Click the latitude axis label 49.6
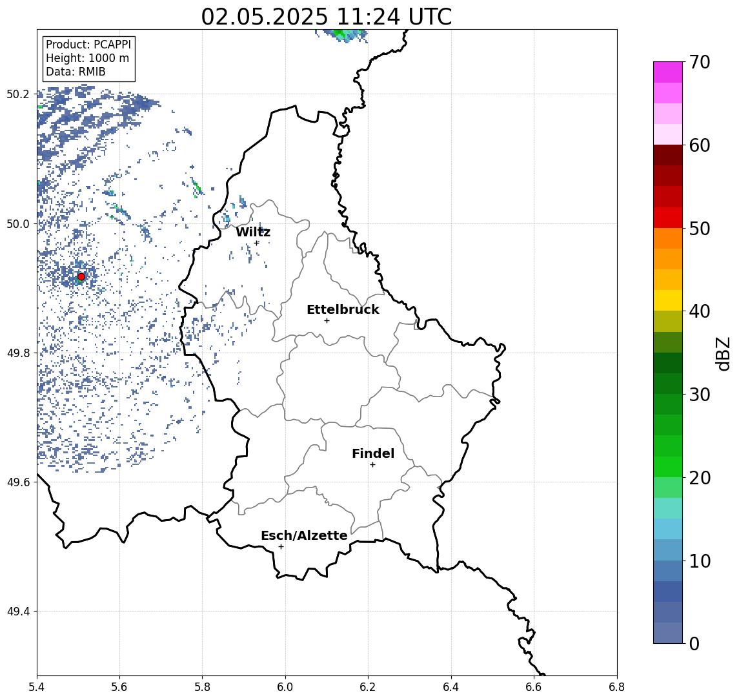The height and width of the screenshot is (700, 739). point(18,482)
